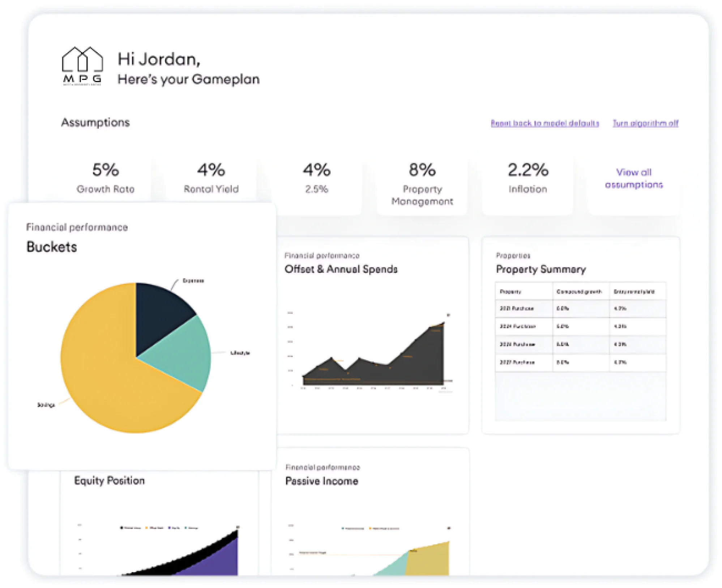Click the 'Property Summary' heading
This screenshot has width=722, height=588.
(541, 269)
